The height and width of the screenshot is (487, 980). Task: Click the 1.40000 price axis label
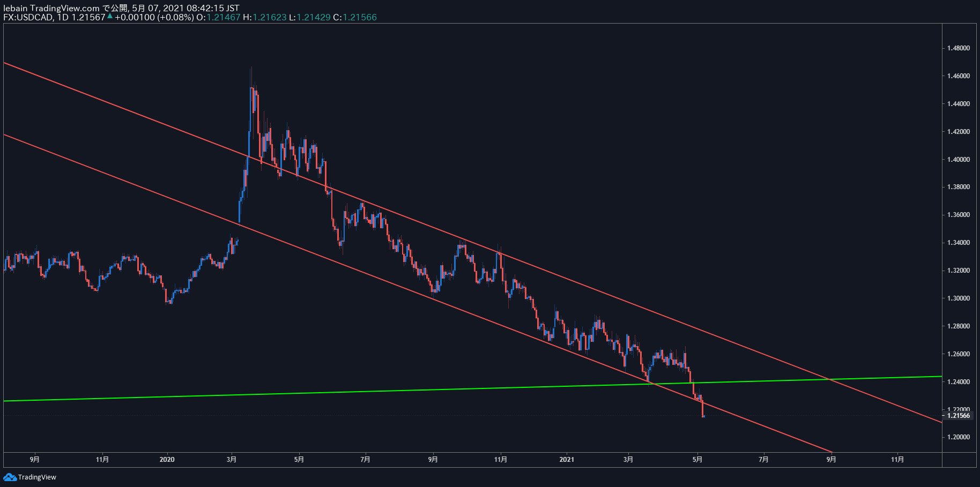958,160
